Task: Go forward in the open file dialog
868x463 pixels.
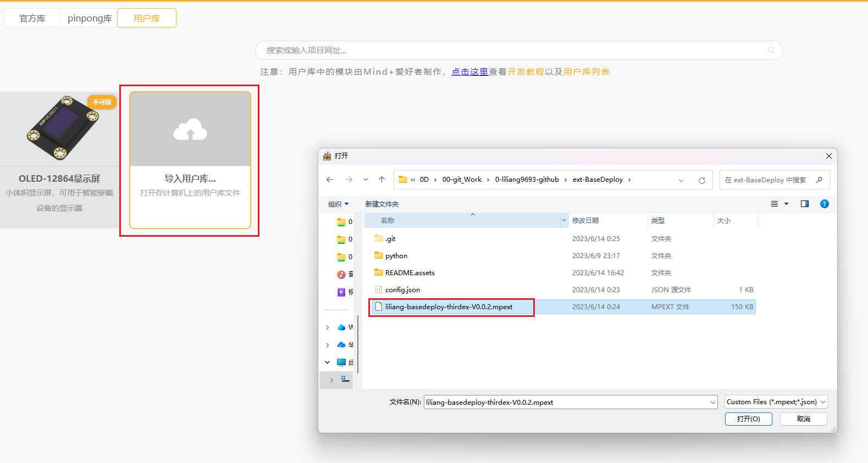Action: [349, 180]
